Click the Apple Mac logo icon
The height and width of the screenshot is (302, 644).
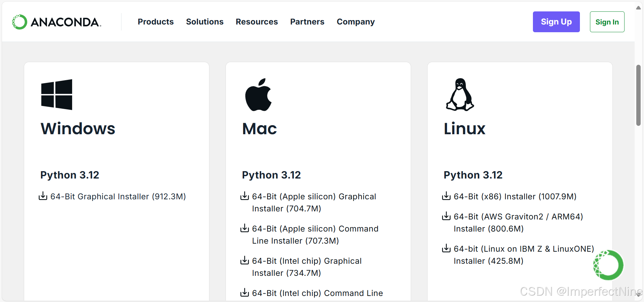pyautogui.click(x=258, y=95)
